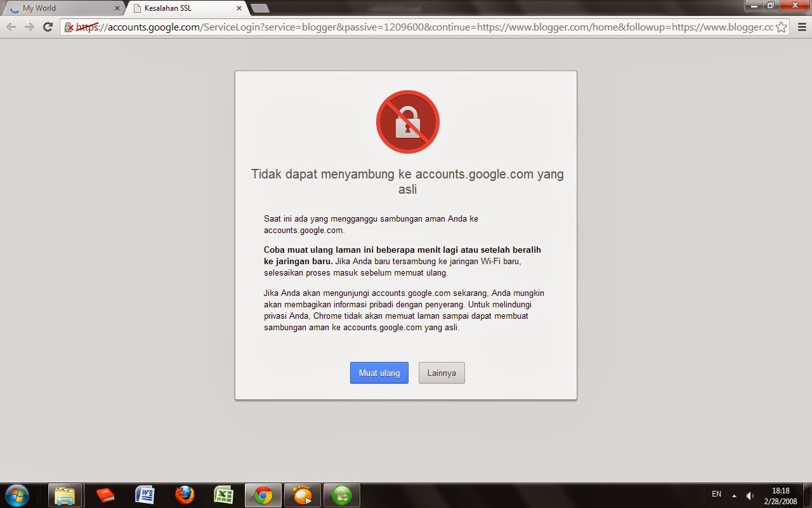Focus the address bar URL field
Image resolution: width=812 pixels, height=508 pixels.
point(425,27)
